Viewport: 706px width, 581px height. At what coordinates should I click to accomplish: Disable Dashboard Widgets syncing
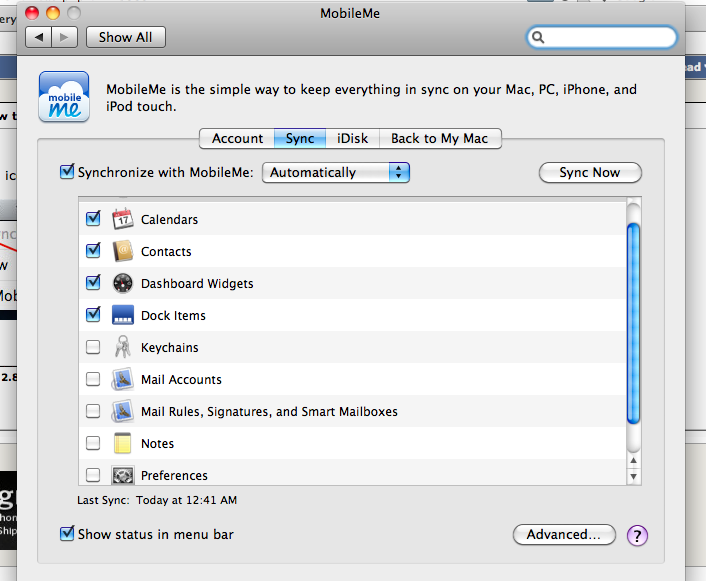93,282
